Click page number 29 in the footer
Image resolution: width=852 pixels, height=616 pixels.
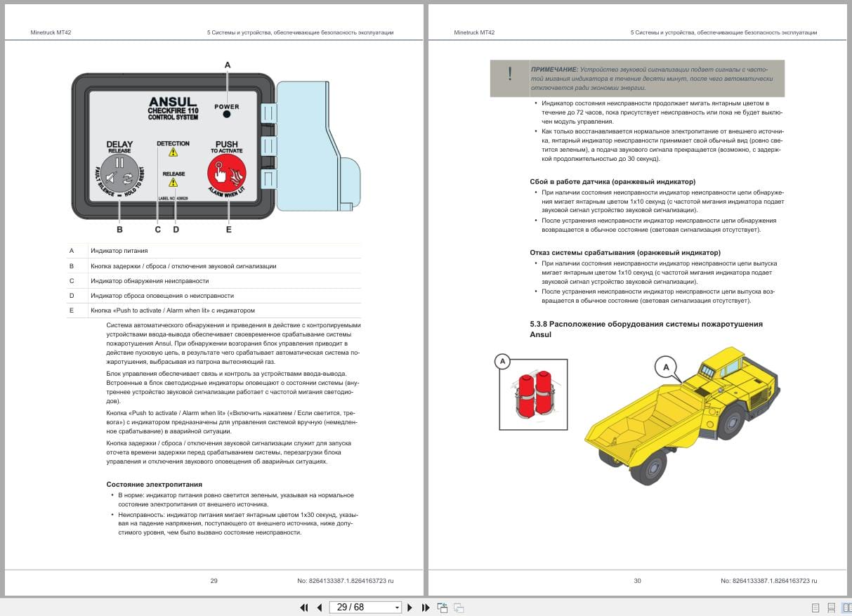(x=214, y=581)
